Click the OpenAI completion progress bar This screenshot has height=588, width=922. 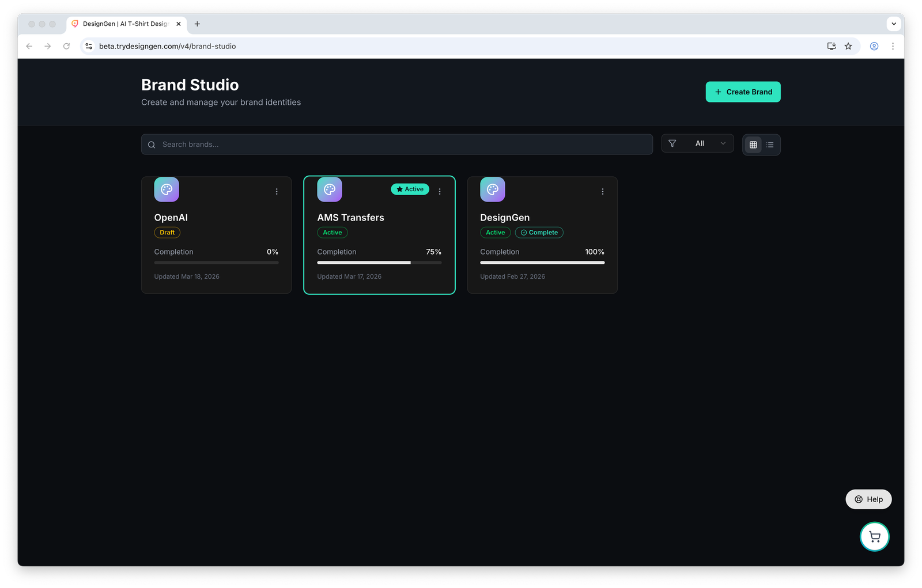coord(217,263)
